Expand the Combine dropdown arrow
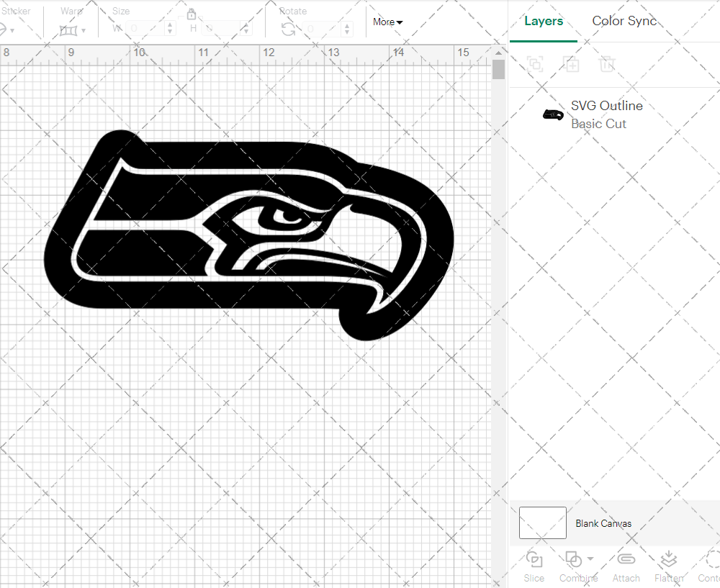This screenshot has height=588, width=720. (x=590, y=558)
